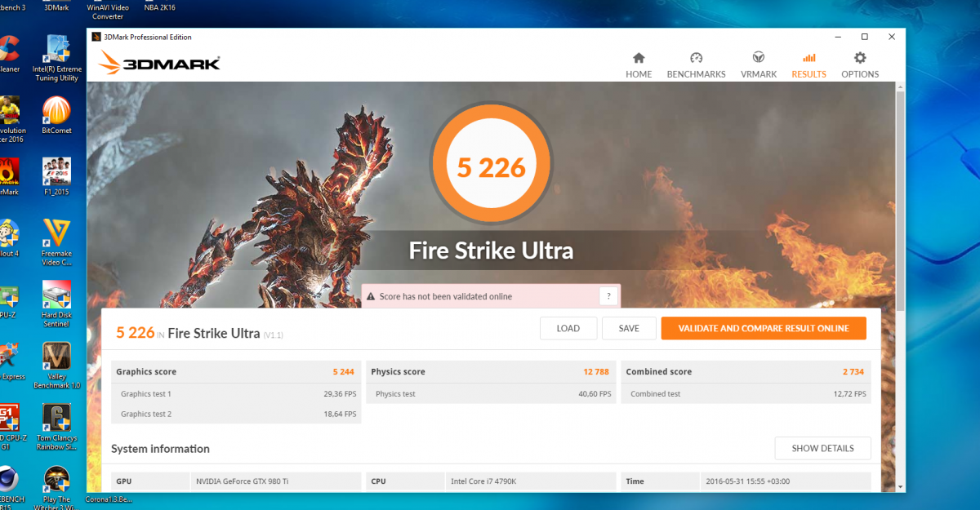
Task: Click the Combined score value 2 734
Action: 853,371
